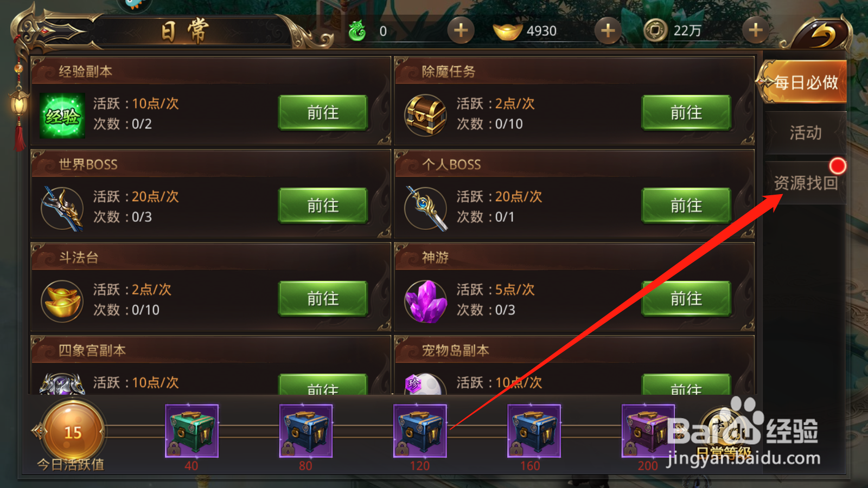Screen dimensions: 868x488
Task: Go to 除魔任务 with 前往 button
Action: point(686,113)
